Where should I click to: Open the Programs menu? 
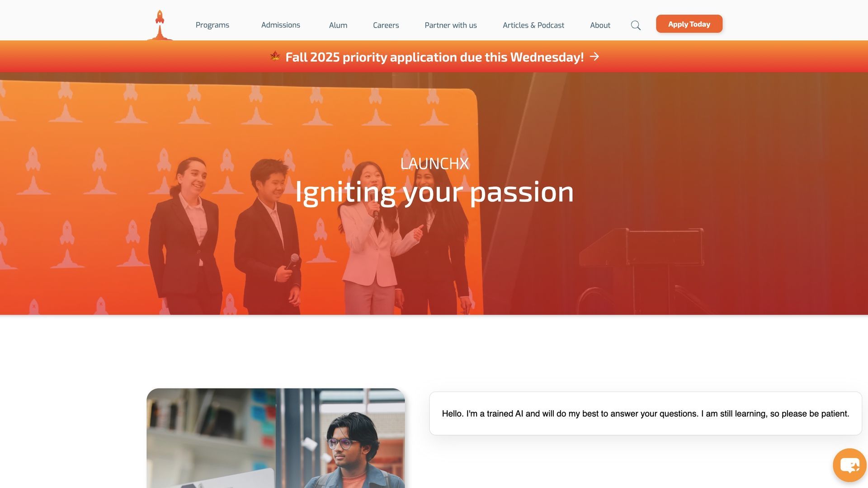point(212,25)
